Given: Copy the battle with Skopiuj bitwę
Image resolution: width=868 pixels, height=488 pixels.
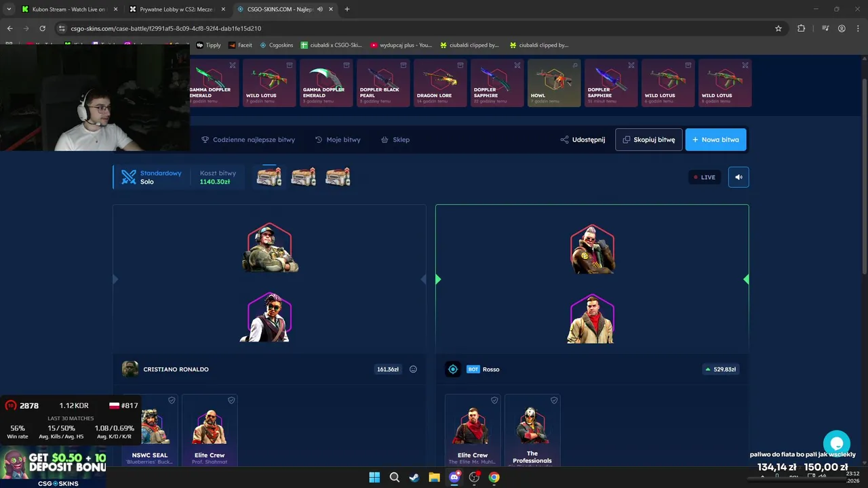Looking at the screenshot, I should [648, 140].
